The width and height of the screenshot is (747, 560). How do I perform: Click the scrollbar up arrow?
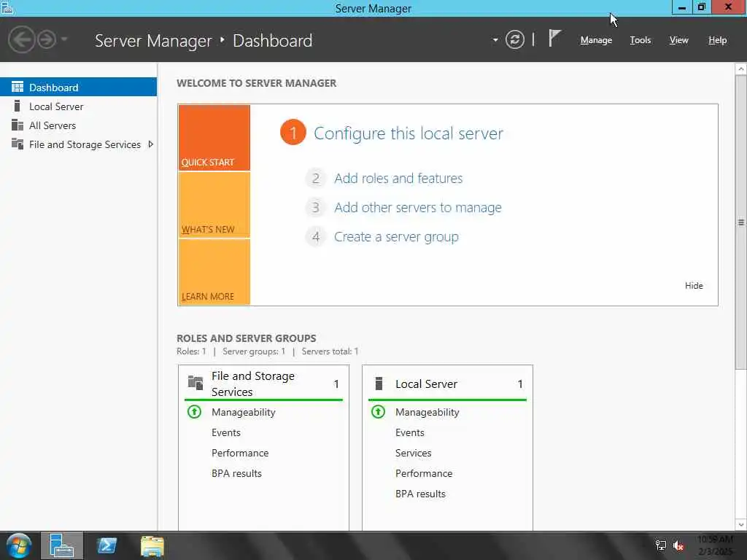[x=741, y=69]
